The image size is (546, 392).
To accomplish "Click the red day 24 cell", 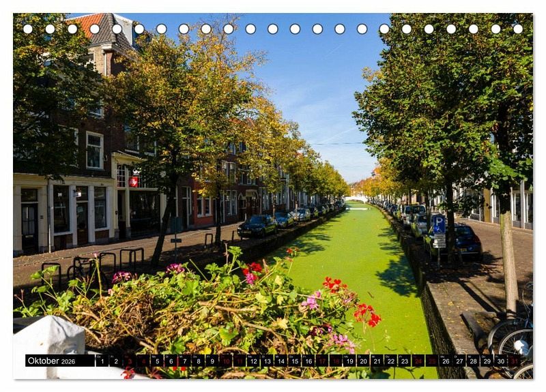I will coord(418,361).
